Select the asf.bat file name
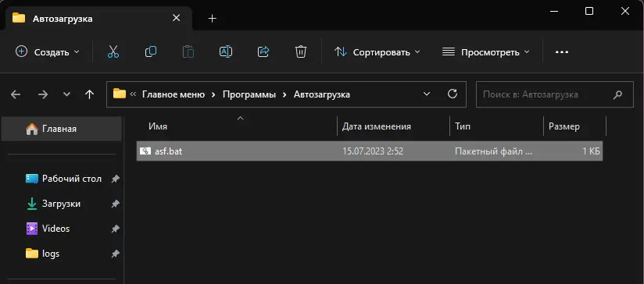This screenshot has width=644, height=284. 168,151
